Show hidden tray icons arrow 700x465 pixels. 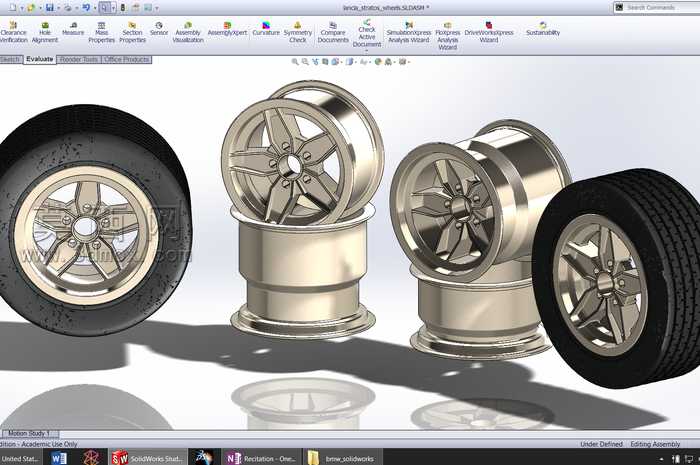pyautogui.click(x=661, y=459)
